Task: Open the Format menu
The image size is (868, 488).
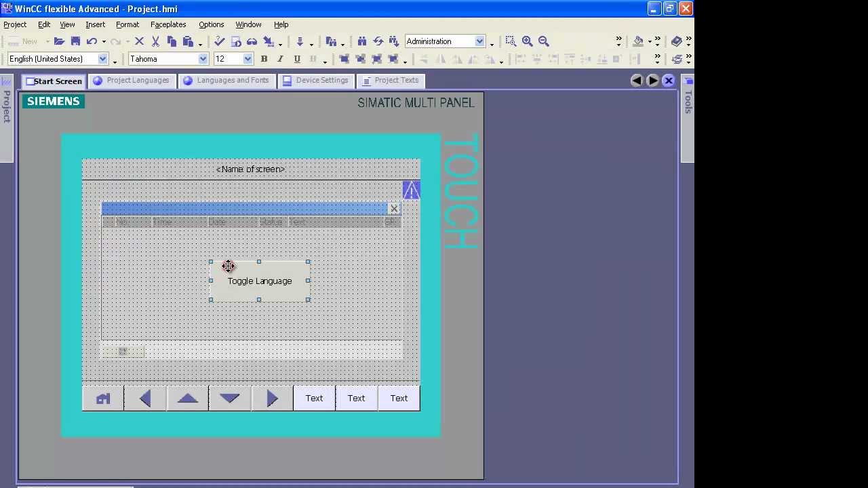Action: (127, 24)
